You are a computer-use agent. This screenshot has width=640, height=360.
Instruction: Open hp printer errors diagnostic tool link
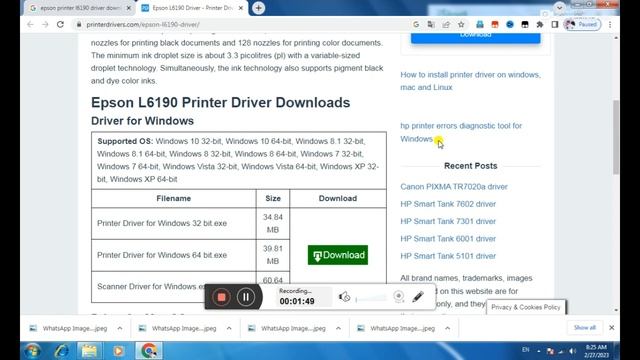point(461,132)
